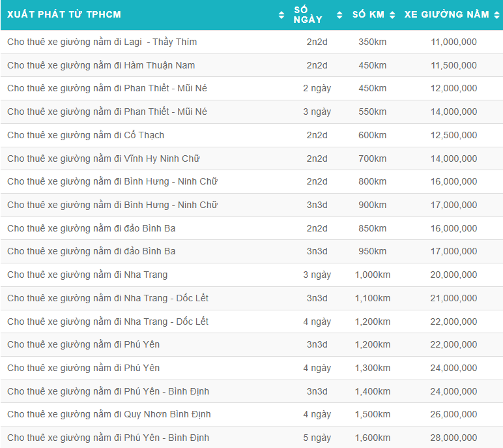Click the '2 ngày' duration cell
Viewport: 503px width, 448px height.
coord(317,88)
